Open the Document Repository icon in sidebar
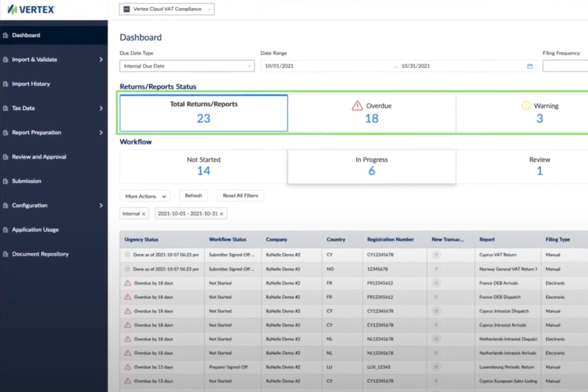Viewport: 588px width, 392px height. [x=5, y=254]
